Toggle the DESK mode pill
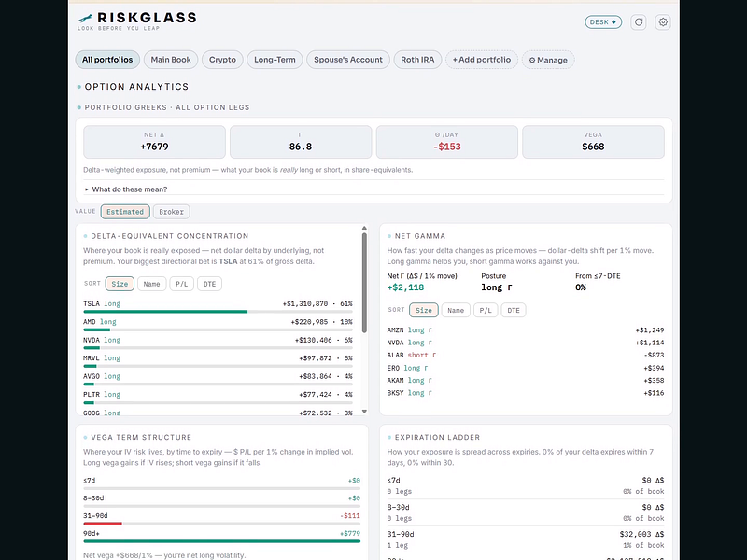This screenshot has width=747, height=560. (x=603, y=21)
